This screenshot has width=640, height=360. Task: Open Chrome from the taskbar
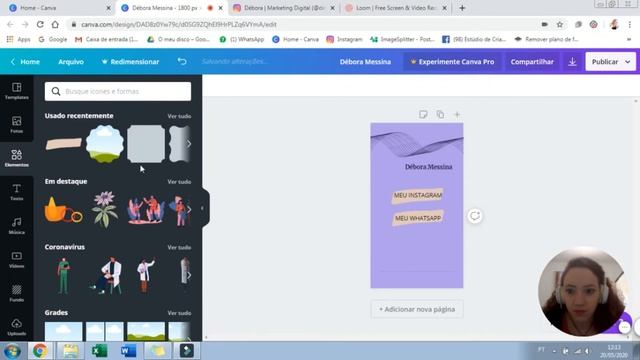(40, 351)
